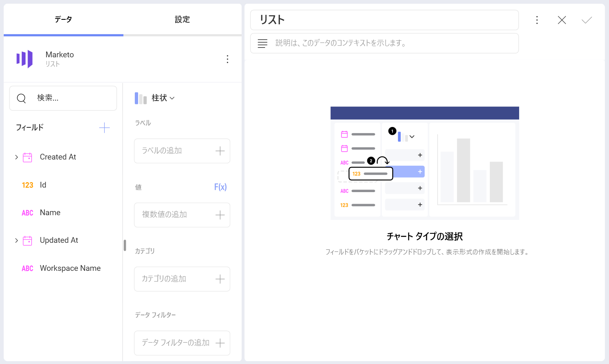Expand the Created At field

(x=16, y=157)
